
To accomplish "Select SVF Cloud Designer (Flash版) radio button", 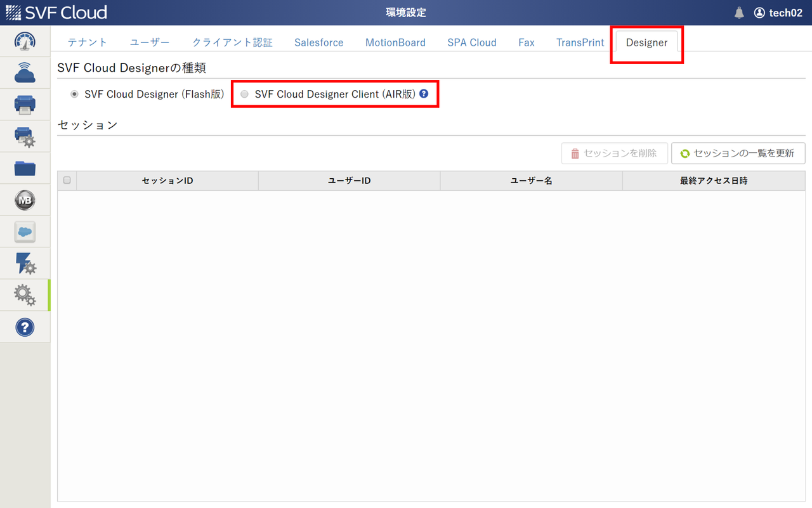I will pos(74,93).
